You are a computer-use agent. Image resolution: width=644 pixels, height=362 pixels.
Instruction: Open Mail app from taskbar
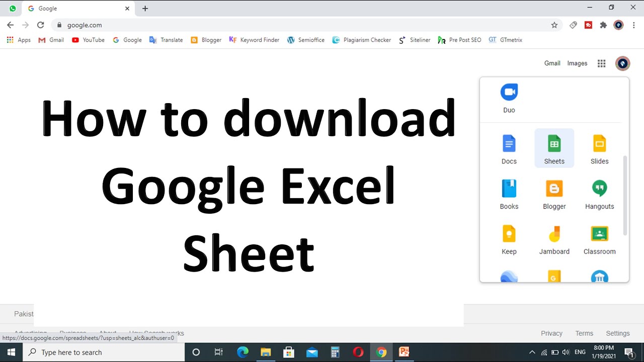tap(312, 352)
